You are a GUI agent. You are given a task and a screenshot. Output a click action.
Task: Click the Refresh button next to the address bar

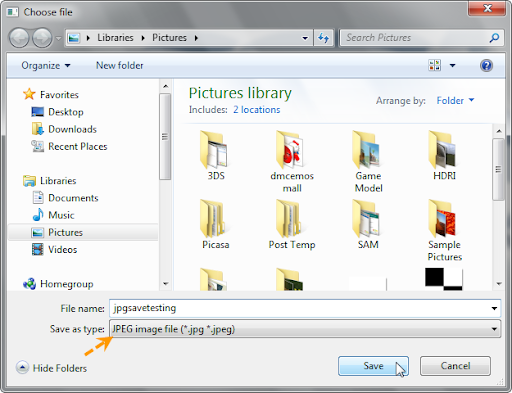click(x=323, y=38)
